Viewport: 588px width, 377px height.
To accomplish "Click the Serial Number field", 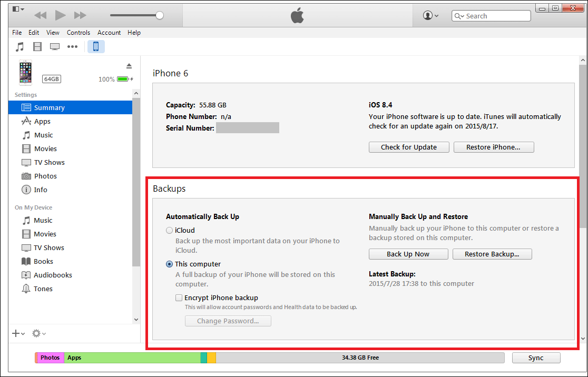I will coord(248,128).
